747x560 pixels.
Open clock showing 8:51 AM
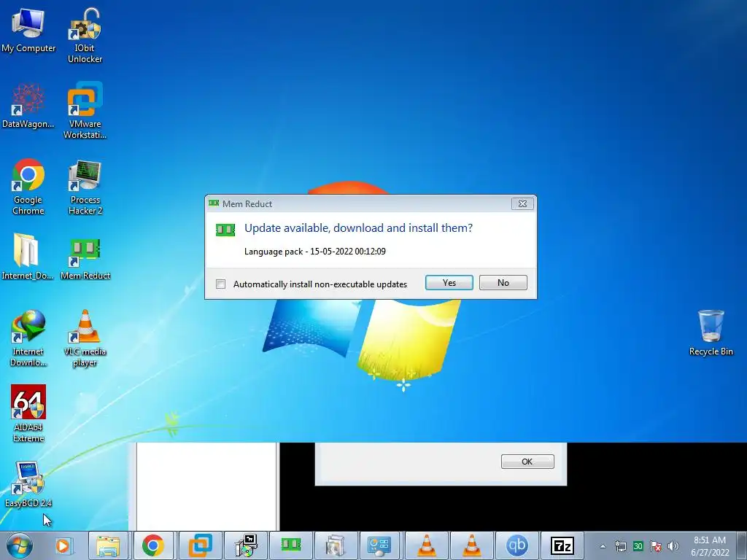710,546
